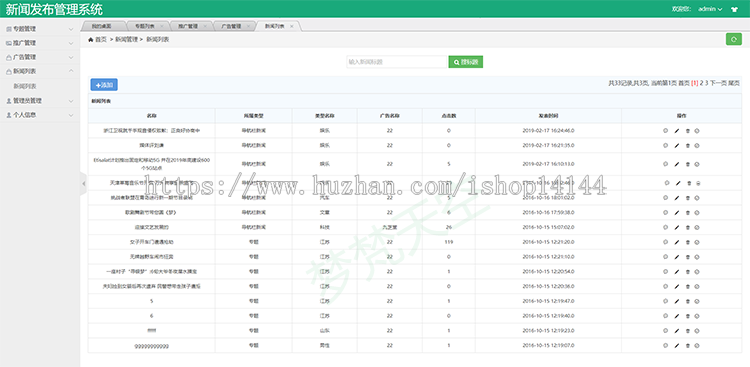Image resolution: width=750 pixels, height=367 pixels.
Task: Expand the 管理员管理 sidebar menu
Action: point(40,101)
